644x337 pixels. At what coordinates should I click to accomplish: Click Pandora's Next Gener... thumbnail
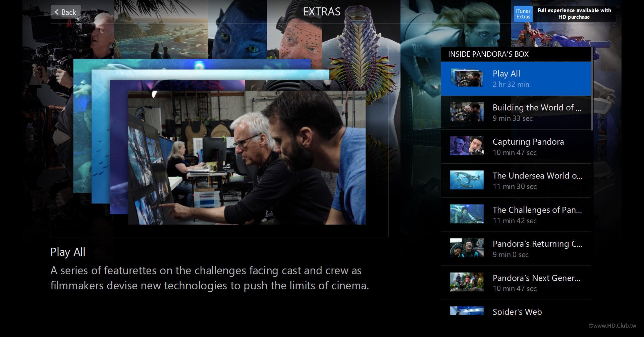click(467, 282)
